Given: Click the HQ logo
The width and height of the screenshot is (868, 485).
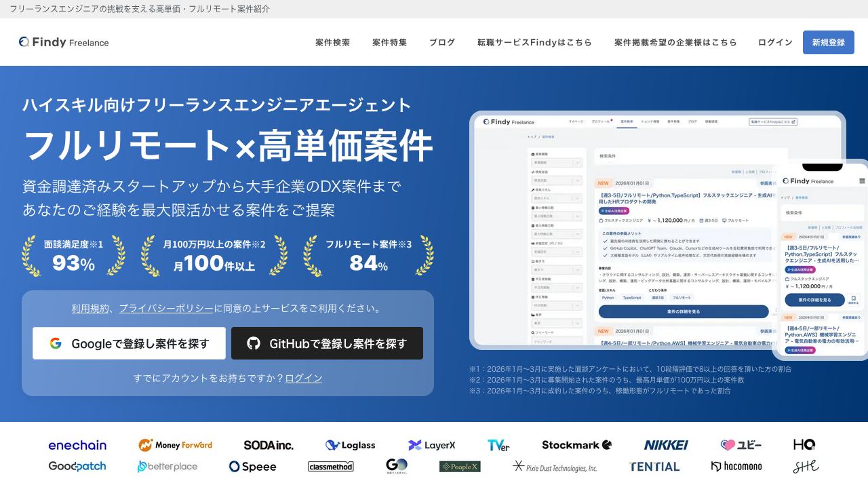Looking at the screenshot, I should pos(804,445).
